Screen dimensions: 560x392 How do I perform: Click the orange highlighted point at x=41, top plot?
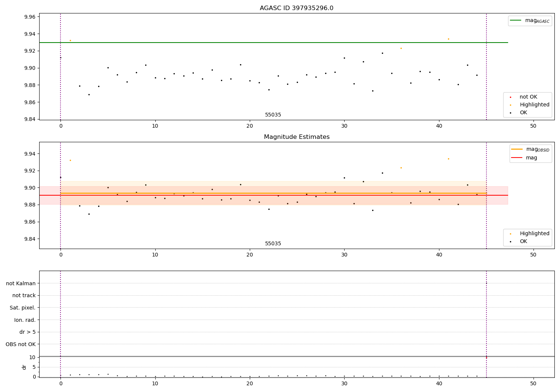pos(448,39)
